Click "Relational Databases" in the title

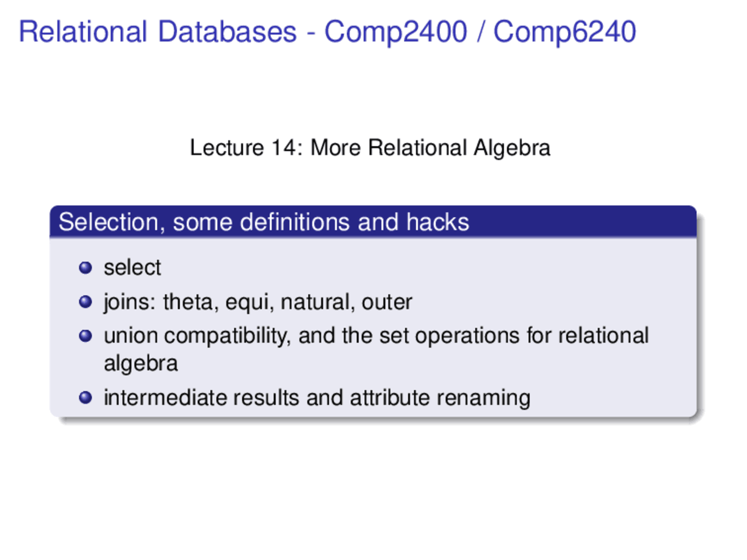(158, 32)
